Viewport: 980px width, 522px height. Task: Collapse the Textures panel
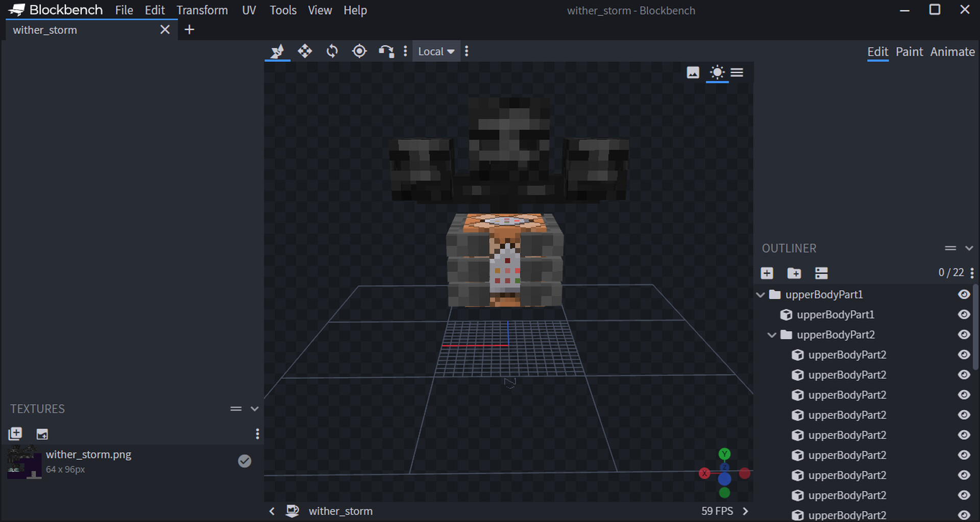[255, 408]
